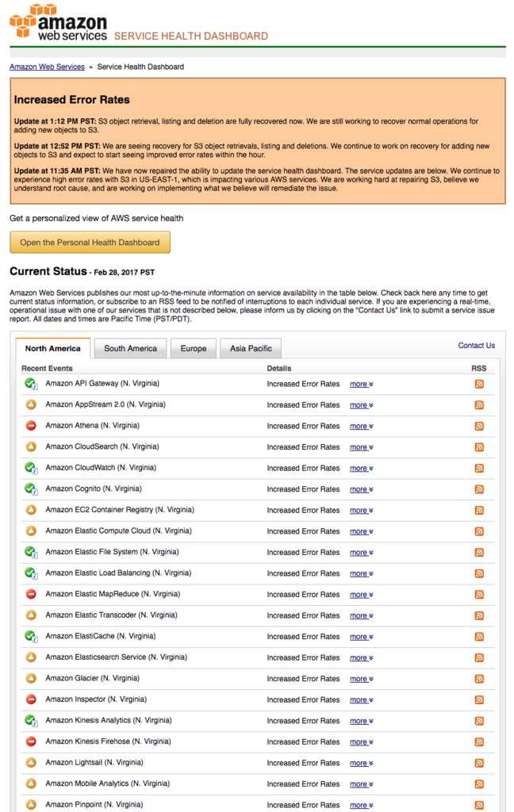Expand more details for Amazon API Gateway
514x812 pixels.
[361, 385]
